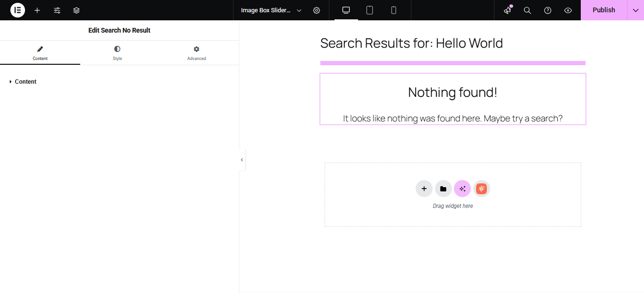Select the Nothing found! heading
644x293 pixels.
point(453,92)
